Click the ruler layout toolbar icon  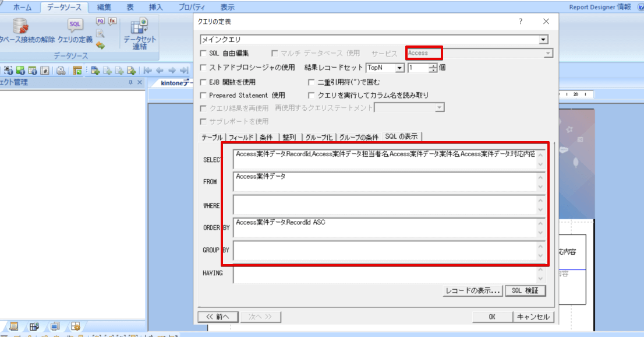click(77, 71)
